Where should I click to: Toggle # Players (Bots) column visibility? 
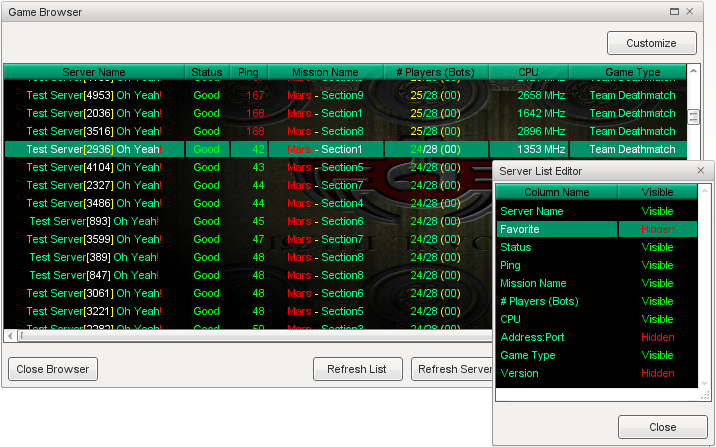[x=657, y=301]
